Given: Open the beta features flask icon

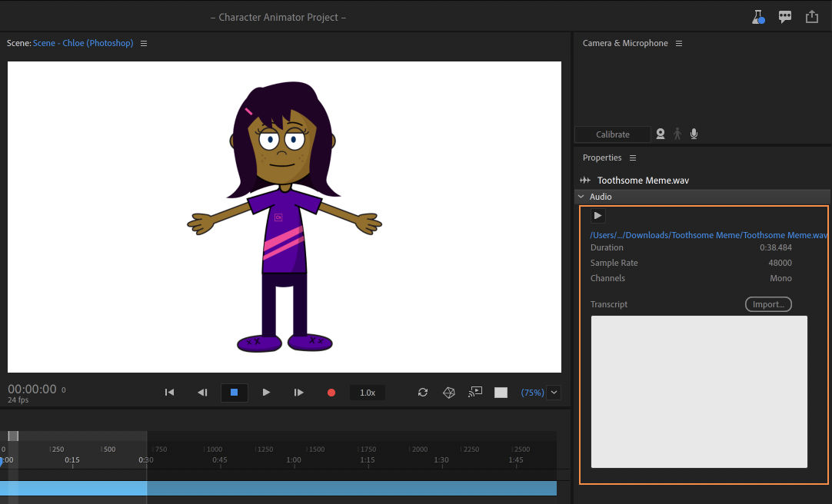Looking at the screenshot, I should pos(758,17).
